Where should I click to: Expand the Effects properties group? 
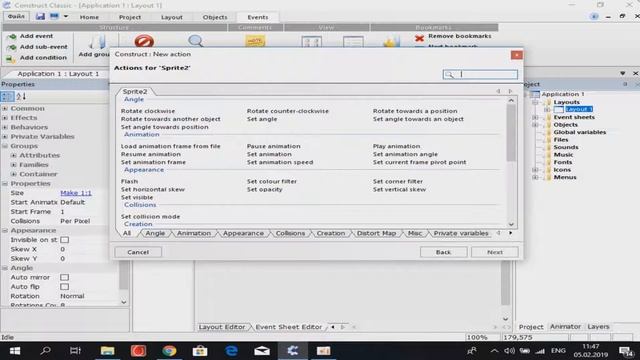click(5, 118)
